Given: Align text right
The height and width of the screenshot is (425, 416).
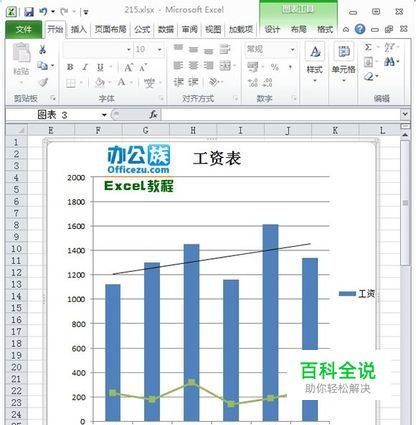Looking at the screenshot, I should pos(209,66).
